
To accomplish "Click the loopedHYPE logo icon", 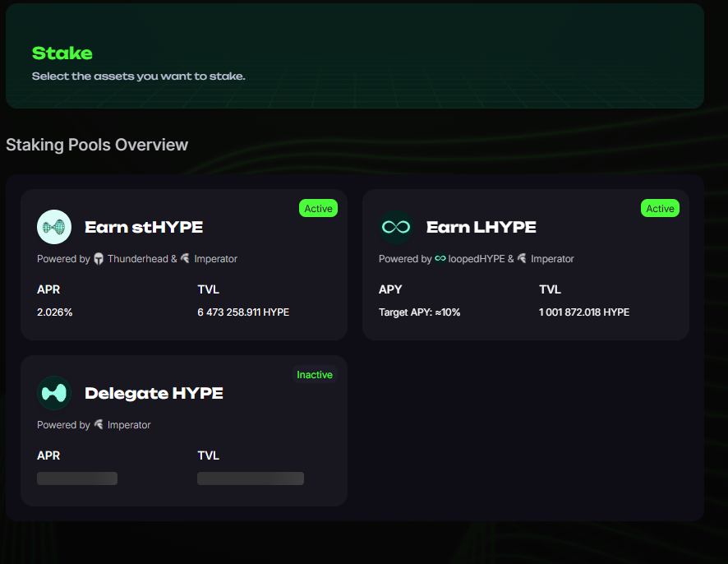I will (440, 259).
